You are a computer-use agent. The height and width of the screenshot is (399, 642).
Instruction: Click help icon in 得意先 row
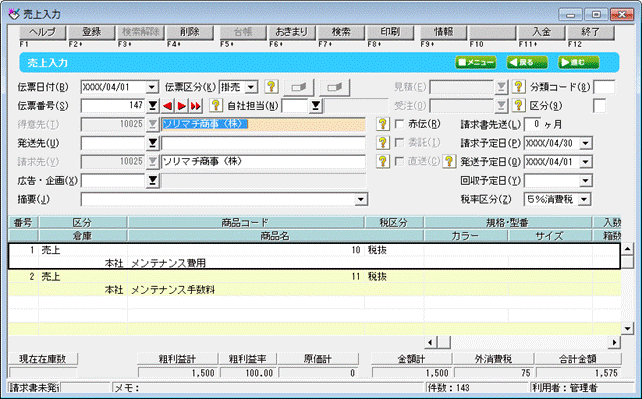coord(382,124)
